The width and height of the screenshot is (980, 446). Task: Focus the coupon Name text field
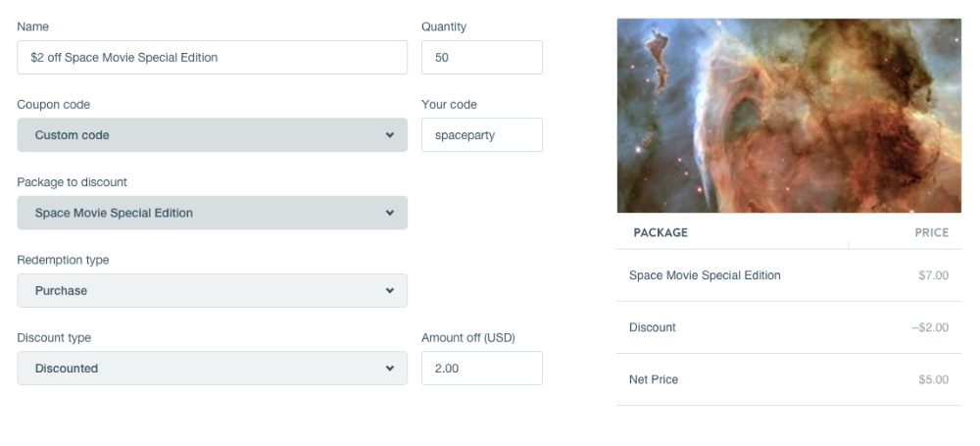click(x=212, y=58)
